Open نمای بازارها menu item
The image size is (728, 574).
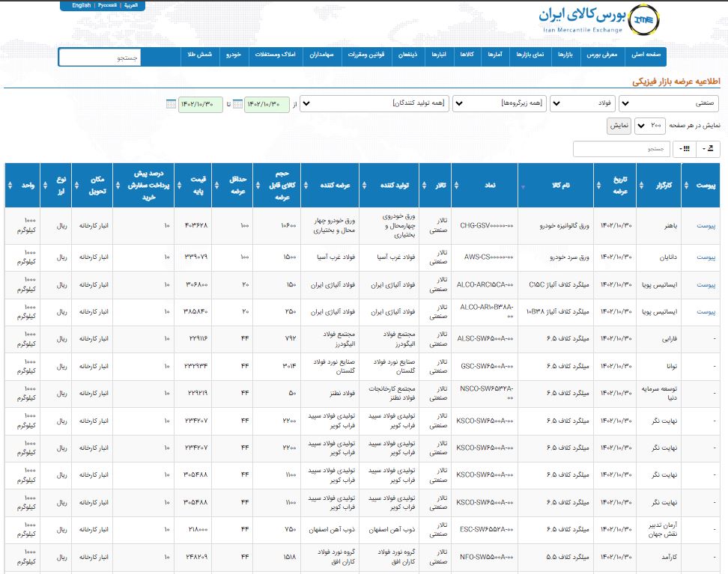tap(530, 55)
